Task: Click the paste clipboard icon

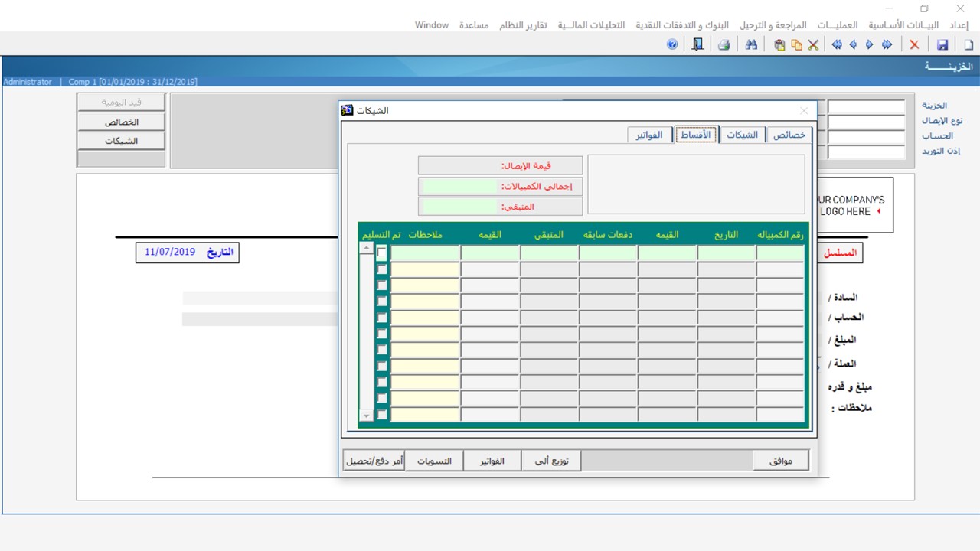Action: [779, 44]
